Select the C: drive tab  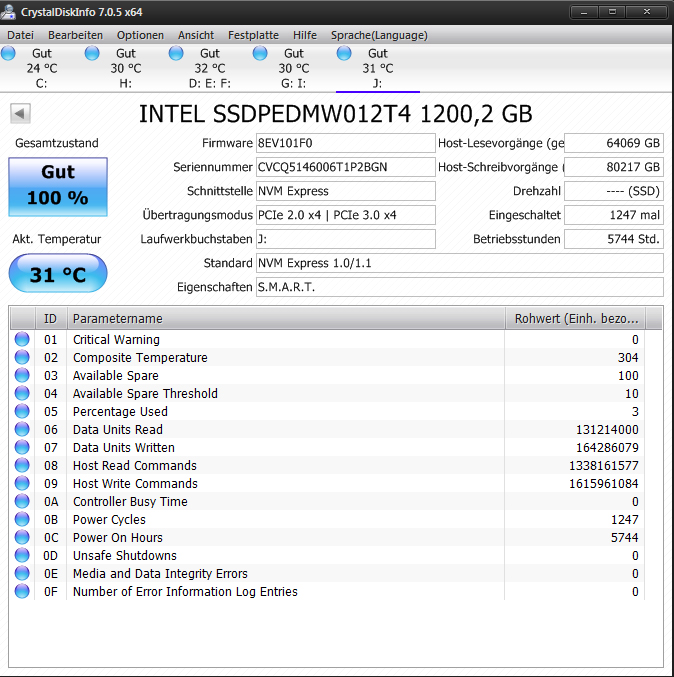(x=42, y=68)
